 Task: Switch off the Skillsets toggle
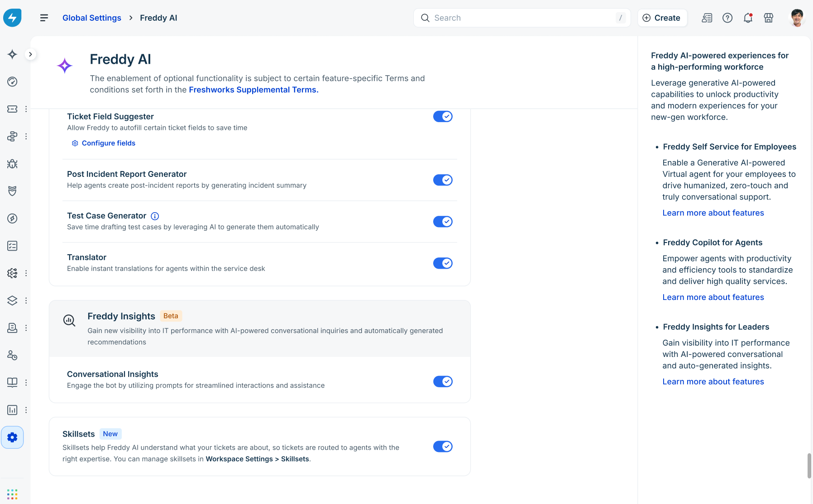tap(443, 447)
